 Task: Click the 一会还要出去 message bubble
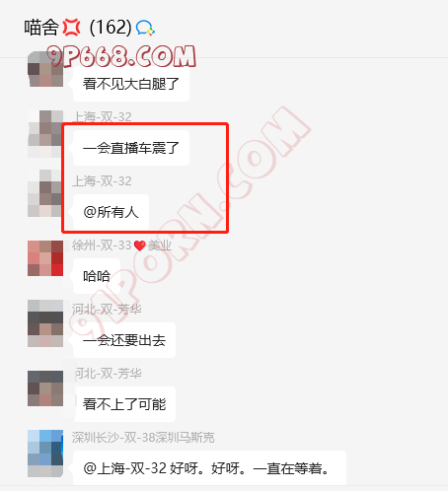pos(124,340)
